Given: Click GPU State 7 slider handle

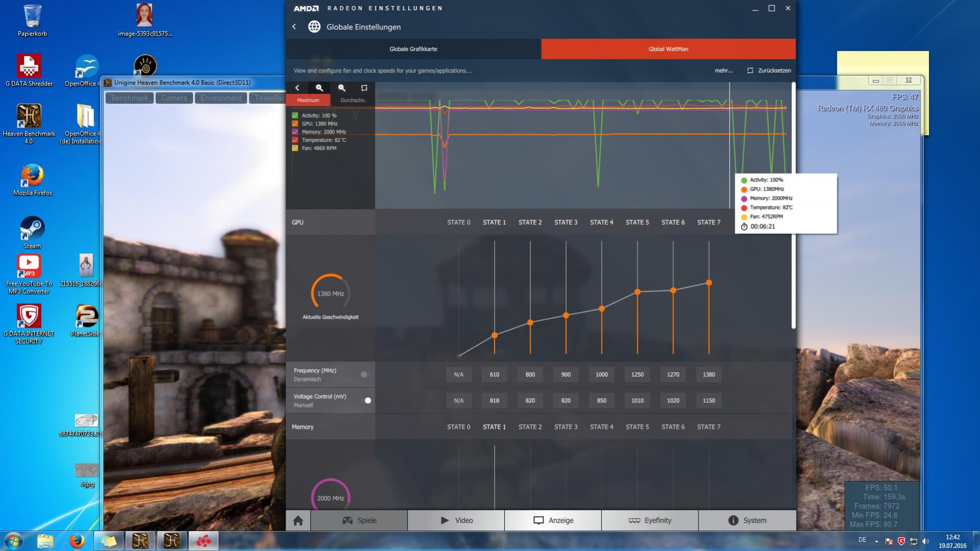Looking at the screenshot, I should tap(709, 282).
